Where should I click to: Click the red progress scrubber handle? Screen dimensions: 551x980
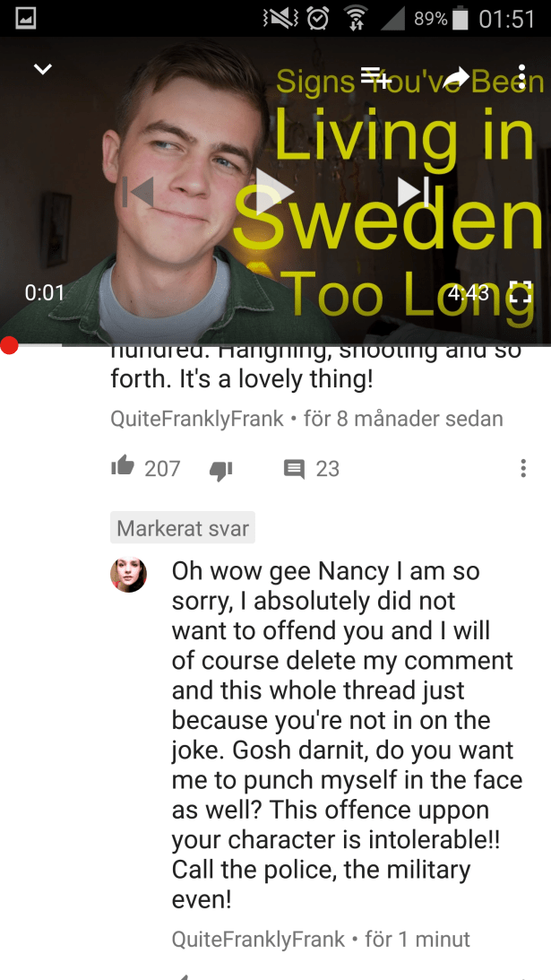tap(9, 345)
